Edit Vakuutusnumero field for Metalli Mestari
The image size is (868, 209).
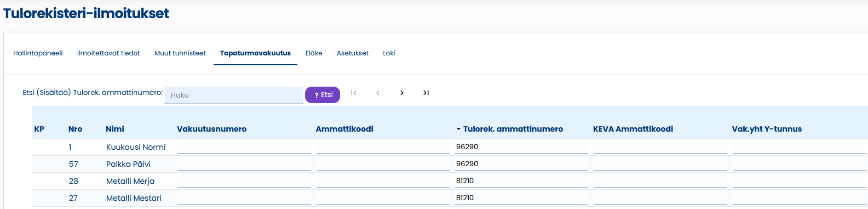tap(244, 198)
